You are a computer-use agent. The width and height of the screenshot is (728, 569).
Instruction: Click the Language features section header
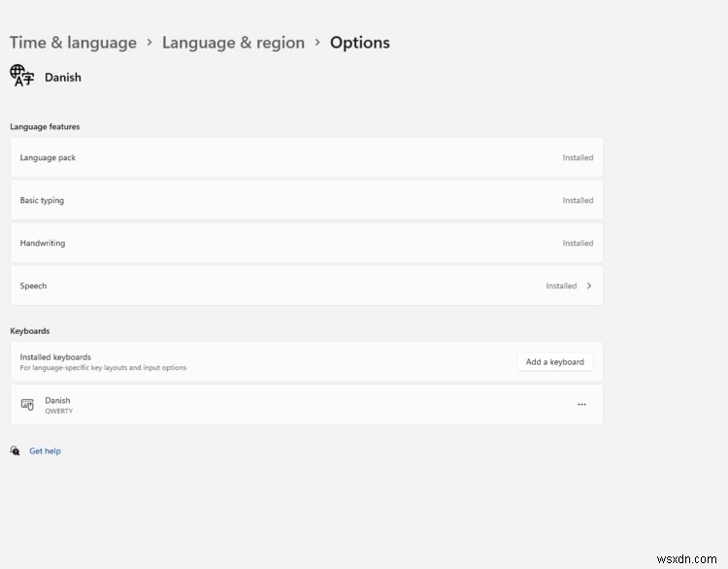coord(45,127)
